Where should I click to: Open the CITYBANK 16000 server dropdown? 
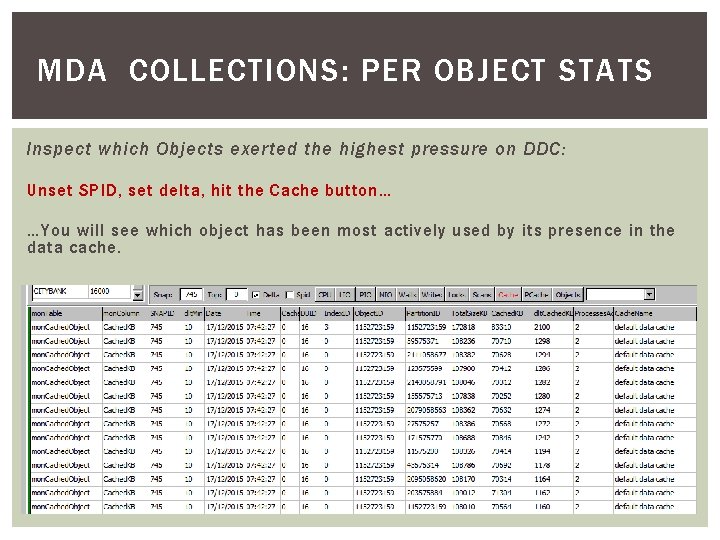pos(138,294)
